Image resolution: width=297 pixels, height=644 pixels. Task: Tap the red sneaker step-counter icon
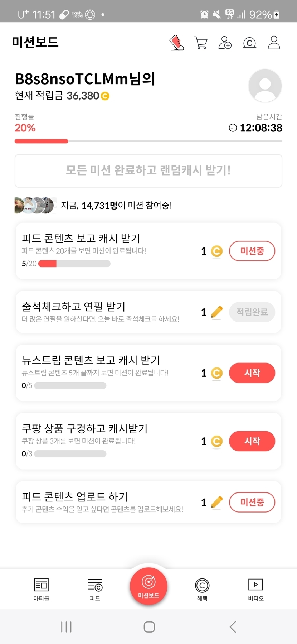point(176,43)
